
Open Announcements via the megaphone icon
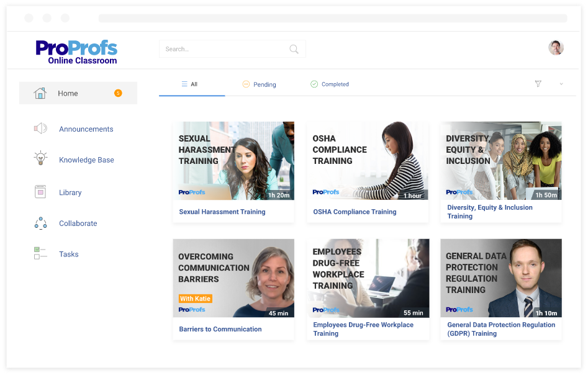[x=40, y=129]
